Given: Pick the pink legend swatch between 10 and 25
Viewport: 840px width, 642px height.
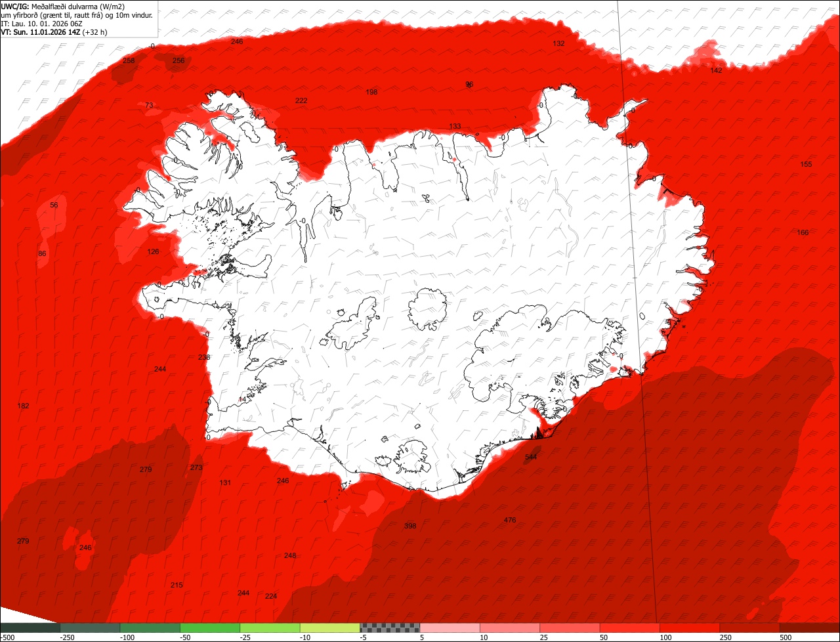Looking at the screenshot, I should 510,628.
